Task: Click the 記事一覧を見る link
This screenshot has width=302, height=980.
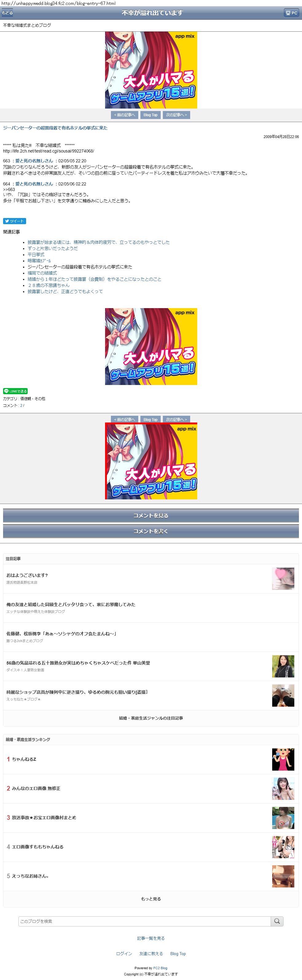Action: click(151, 938)
